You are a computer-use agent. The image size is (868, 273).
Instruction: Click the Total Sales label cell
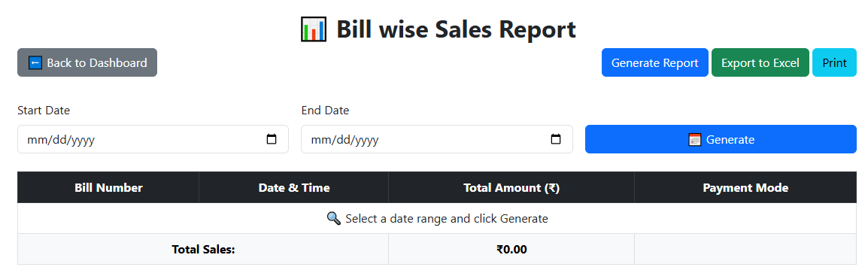point(203,249)
